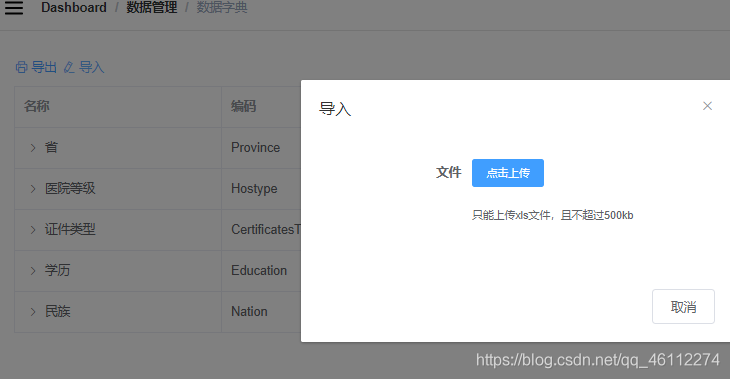Select the 数据字典 breadcrumb
730x379 pixels.
(222, 7)
